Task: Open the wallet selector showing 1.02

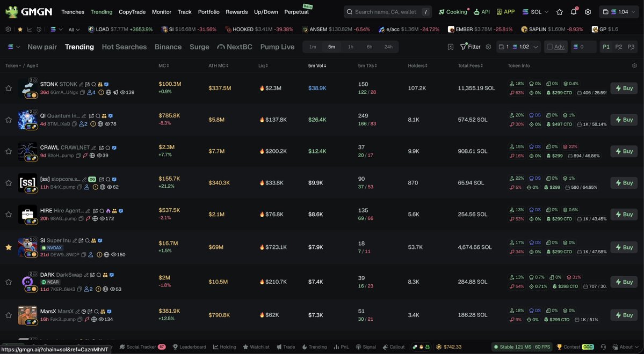Action: coord(518,47)
